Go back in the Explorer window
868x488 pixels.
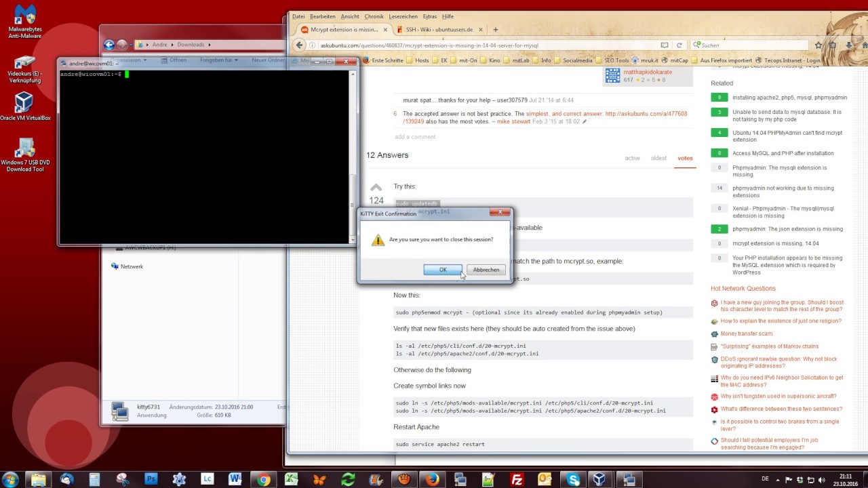(x=108, y=45)
